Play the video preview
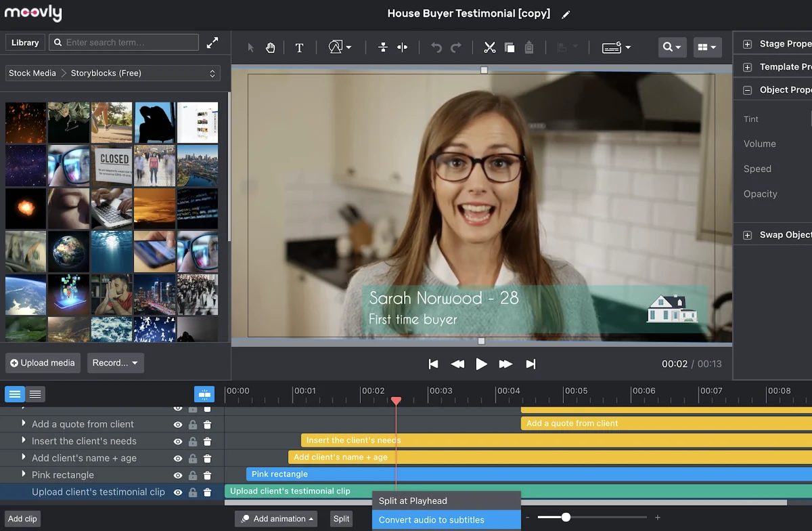The image size is (812, 531). 481,364
